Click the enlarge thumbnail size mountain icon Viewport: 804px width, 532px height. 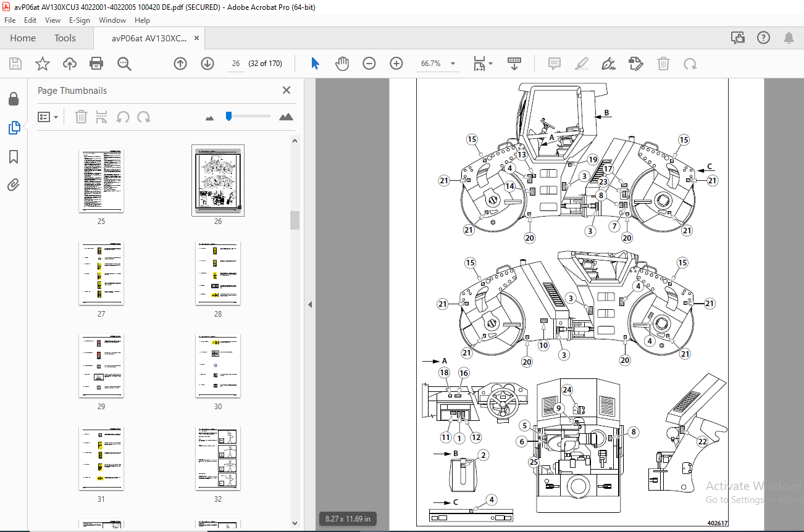click(286, 117)
